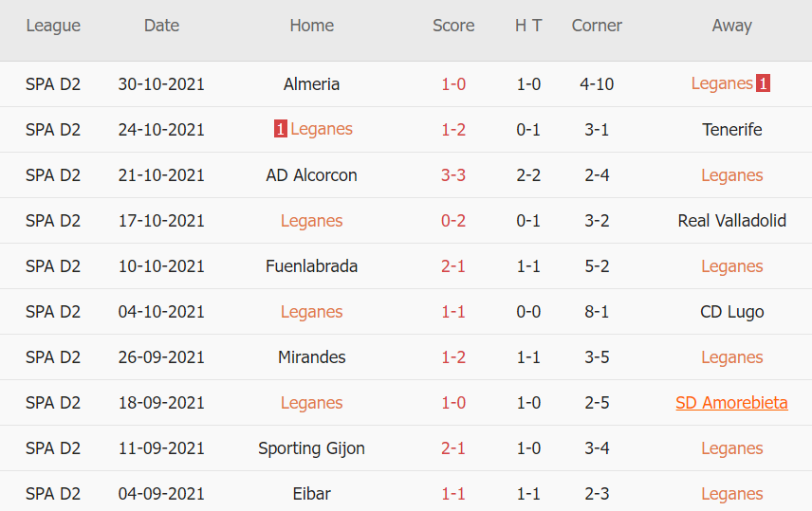The height and width of the screenshot is (511, 812).
Task: Click the Real Valladolid away team
Action: coord(731,221)
